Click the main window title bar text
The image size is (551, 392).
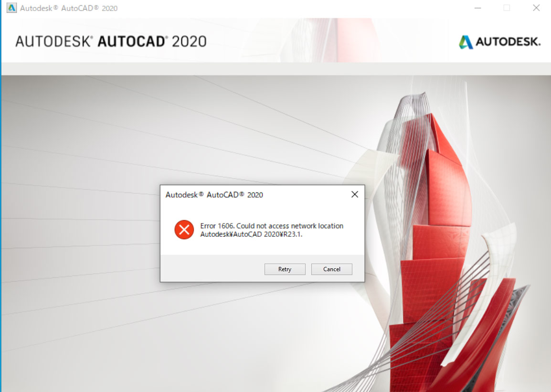point(69,8)
